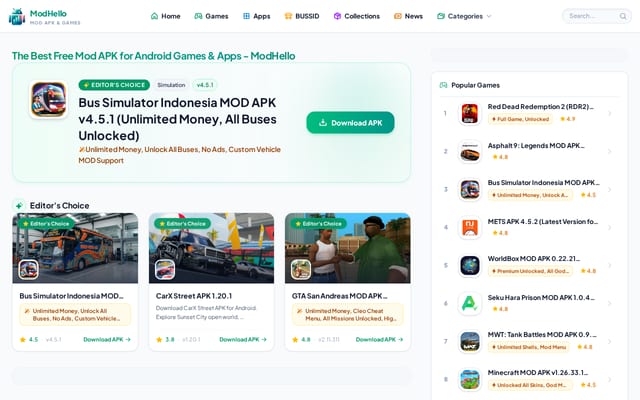Click Download APK link on GTA San Andreas card
This screenshot has height=400, width=640.
pyautogui.click(x=379, y=339)
